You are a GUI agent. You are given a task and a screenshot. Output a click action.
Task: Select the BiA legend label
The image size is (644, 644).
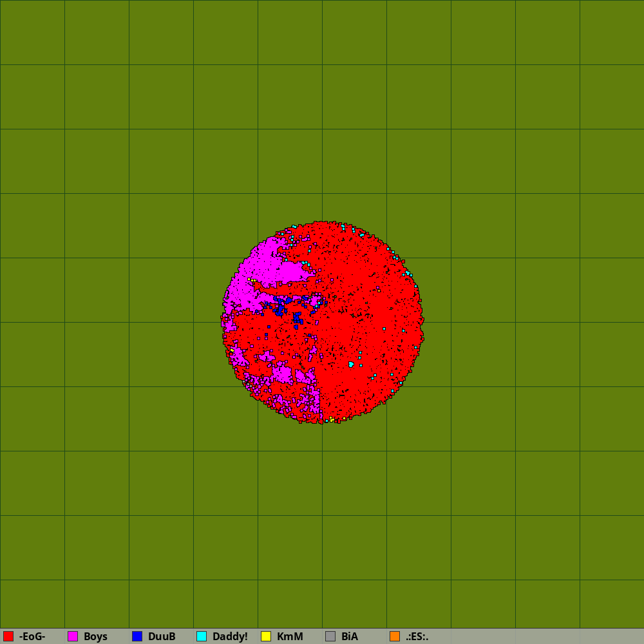350,636
